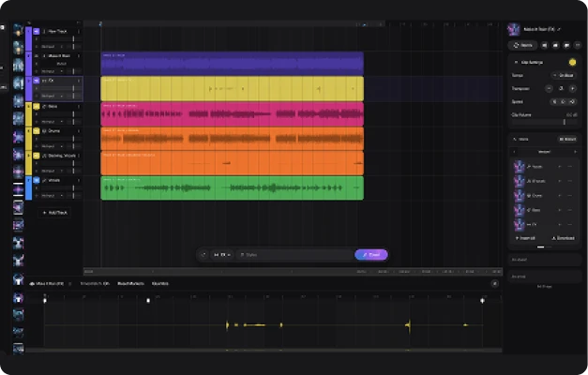Click the pencil icon beside the clip title

click(x=559, y=29)
